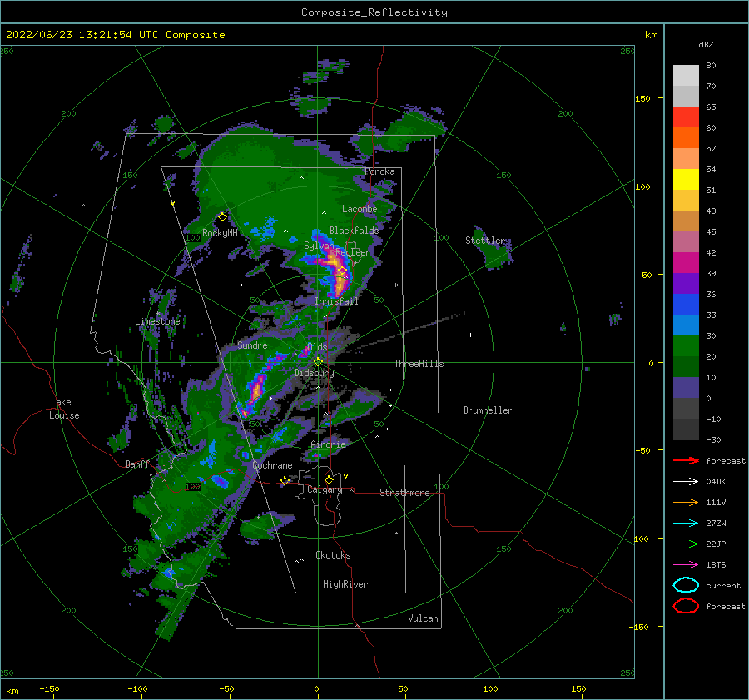Screen dimensions: 749x700
Task: Select yellow diamond marker near Cochrane
Action: click(285, 480)
